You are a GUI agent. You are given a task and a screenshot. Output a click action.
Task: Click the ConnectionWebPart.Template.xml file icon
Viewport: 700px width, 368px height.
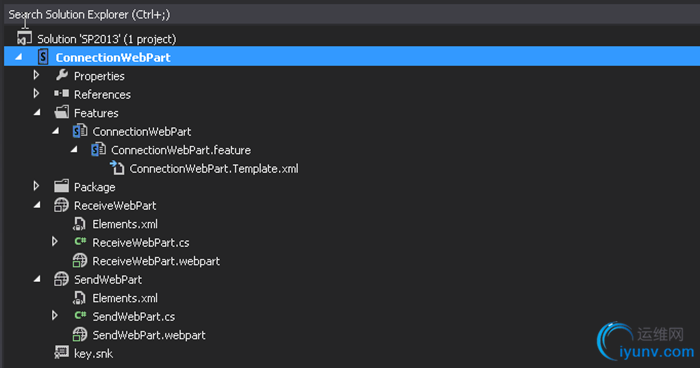pyautogui.click(x=117, y=168)
